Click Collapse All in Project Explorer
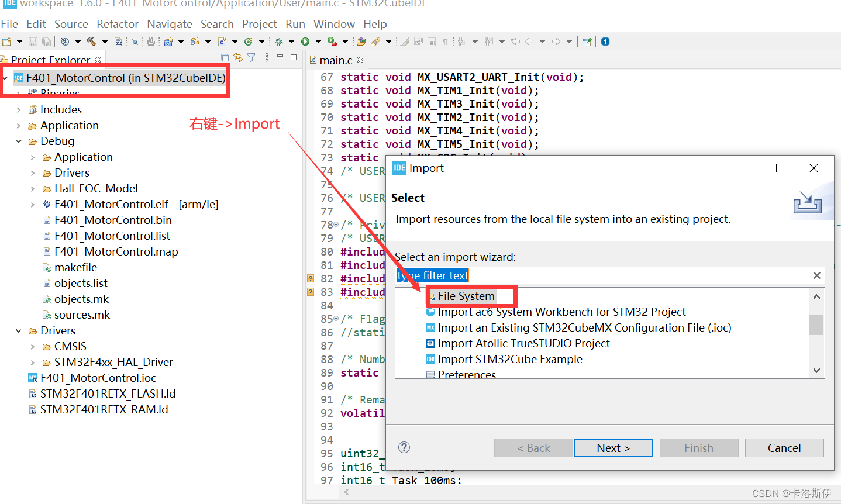The height and width of the screenshot is (504, 841). click(225, 58)
